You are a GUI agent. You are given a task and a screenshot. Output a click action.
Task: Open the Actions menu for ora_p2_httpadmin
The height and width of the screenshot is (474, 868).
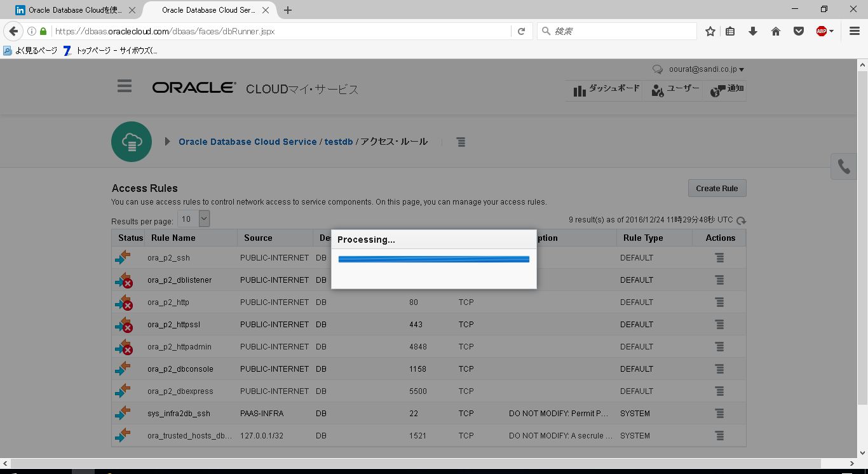click(x=719, y=347)
